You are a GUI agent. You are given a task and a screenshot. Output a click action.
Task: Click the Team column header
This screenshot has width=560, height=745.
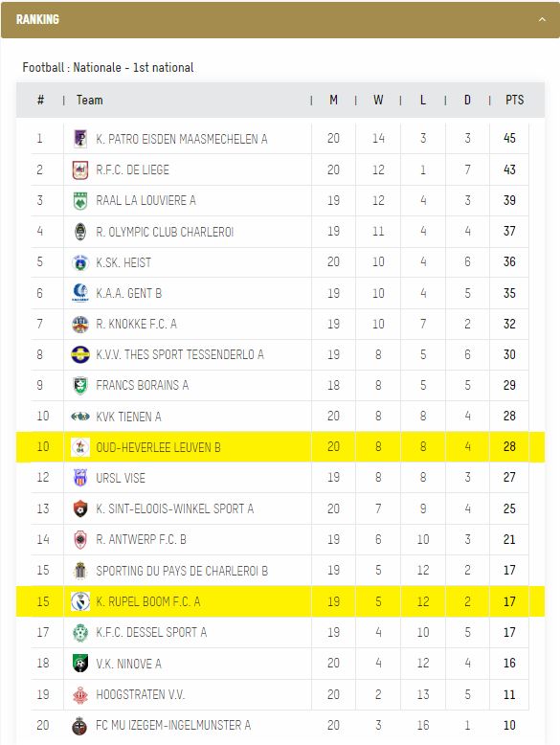tap(90, 100)
